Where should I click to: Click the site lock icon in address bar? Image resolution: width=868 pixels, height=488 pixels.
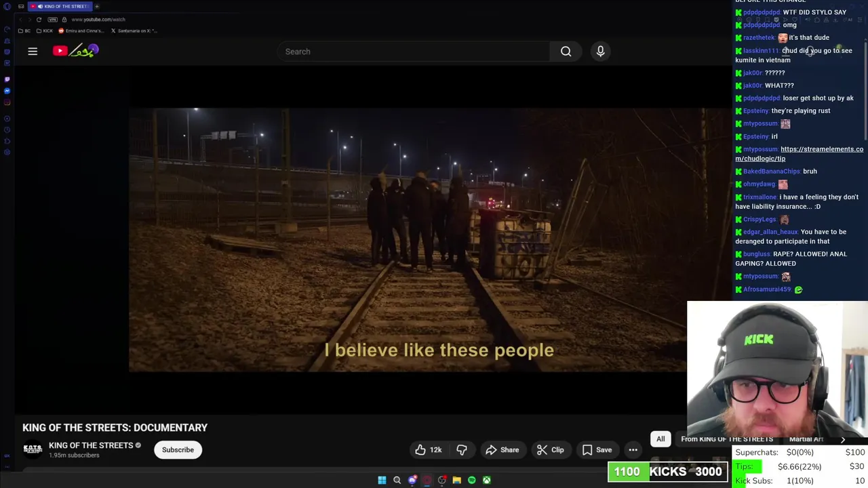(64, 20)
